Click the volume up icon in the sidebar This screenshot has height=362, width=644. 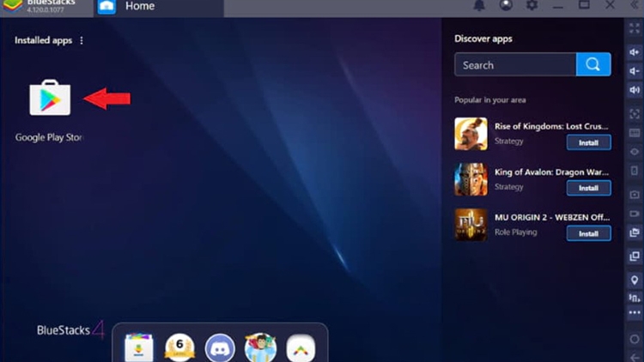(x=635, y=52)
